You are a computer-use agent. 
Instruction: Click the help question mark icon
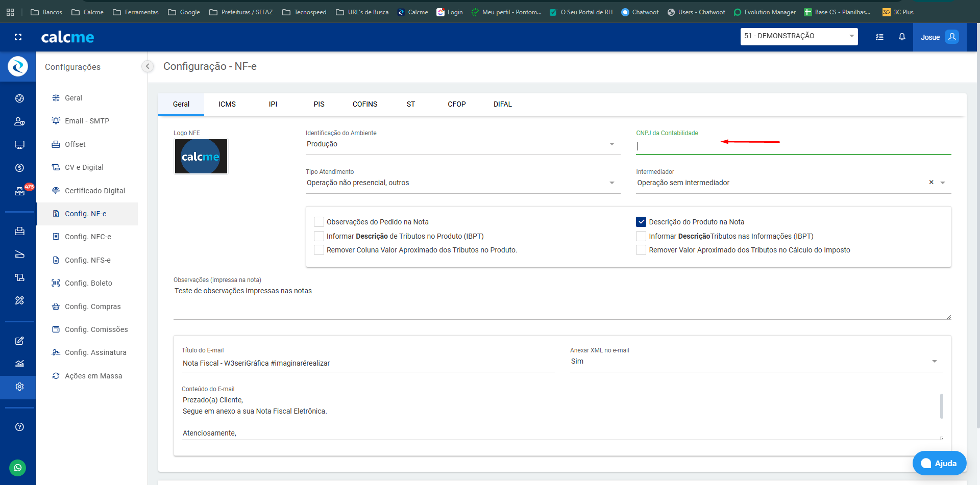(19, 427)
